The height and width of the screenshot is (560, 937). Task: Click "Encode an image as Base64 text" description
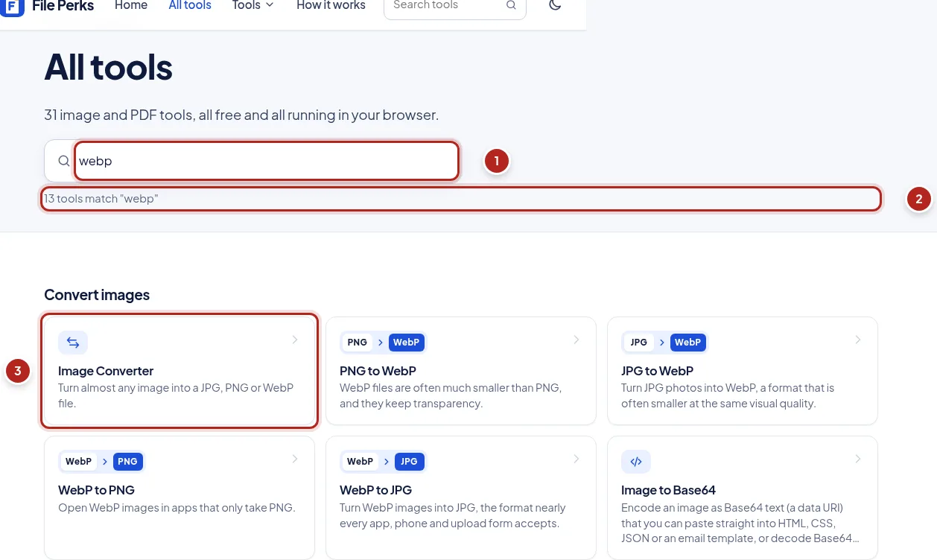740,523
